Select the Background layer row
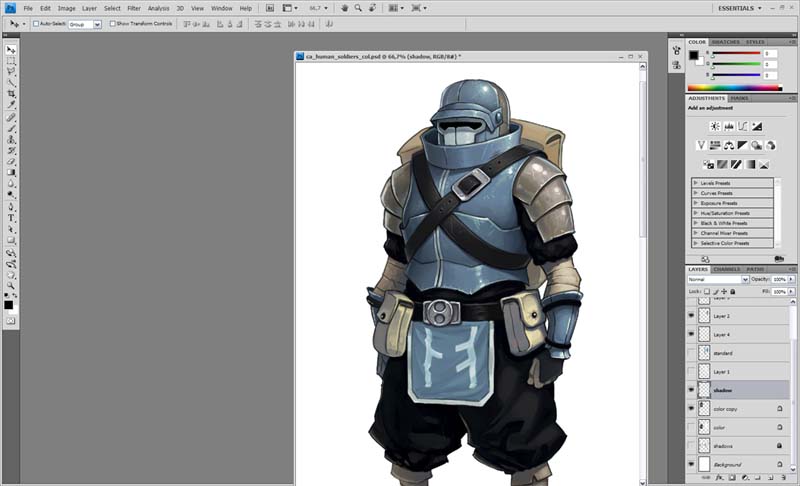Image resolution: width=800 pixels, height=486 pixels. pyautogui.click(x=737, y=465)
